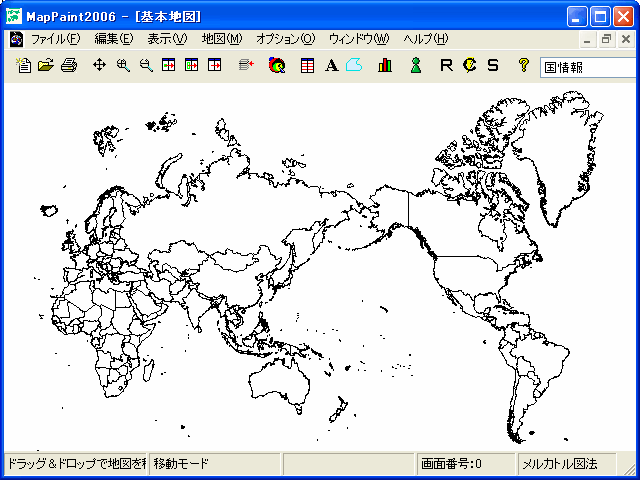
Task: Open the オプション(O) menu
Action: (x=285, y=39)
